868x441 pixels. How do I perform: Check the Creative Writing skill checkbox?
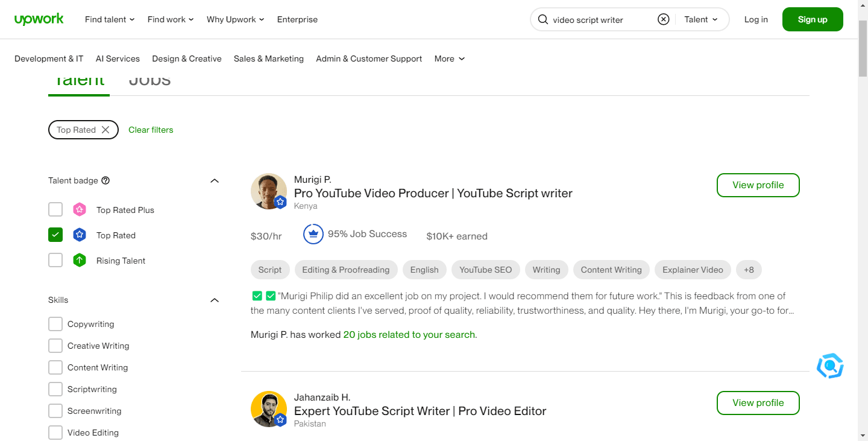[x=55, y=346]
